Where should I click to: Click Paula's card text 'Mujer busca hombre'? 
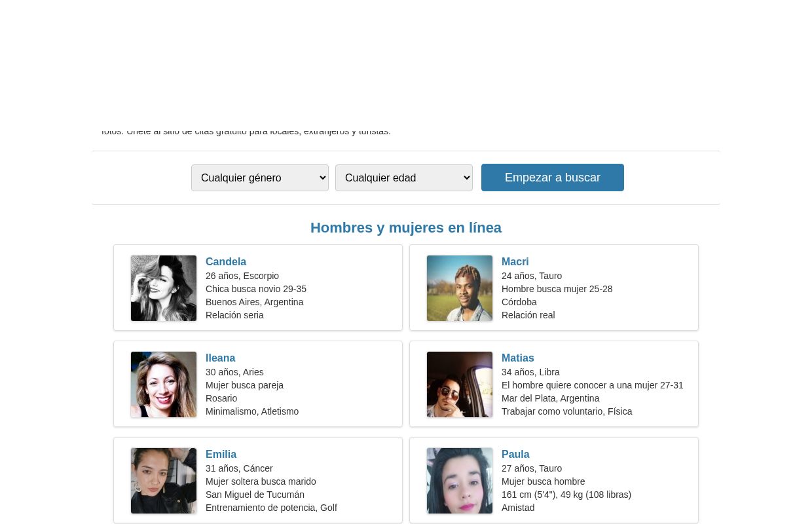[x=544, y=481]
